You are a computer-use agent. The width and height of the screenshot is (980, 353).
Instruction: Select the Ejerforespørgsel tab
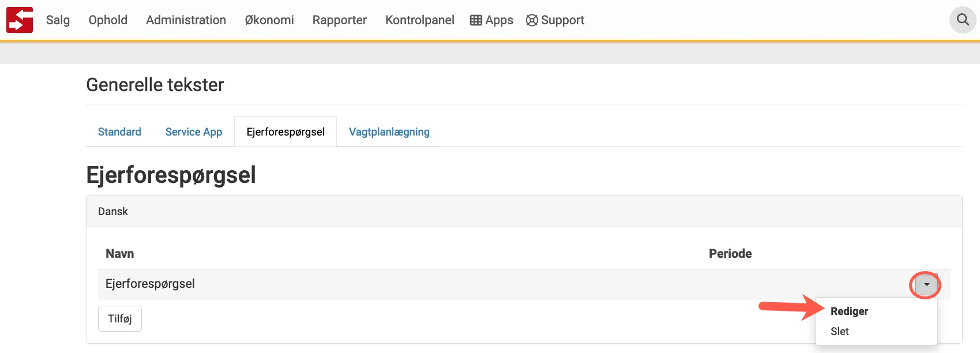point(286,132)
